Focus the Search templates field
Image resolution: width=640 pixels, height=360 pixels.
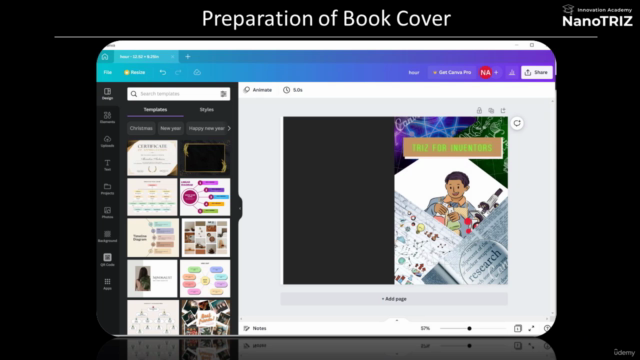pyautogui.click(x=178, y=94)
